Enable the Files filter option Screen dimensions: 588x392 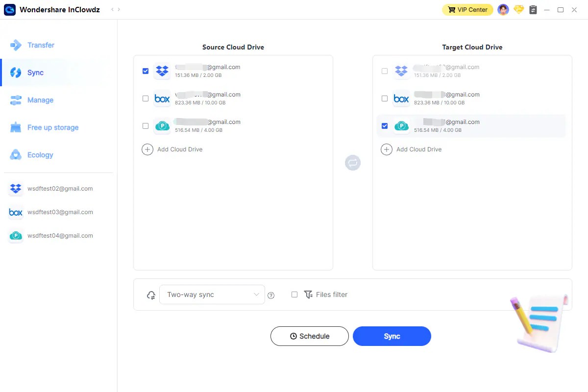tap(294, 294)
